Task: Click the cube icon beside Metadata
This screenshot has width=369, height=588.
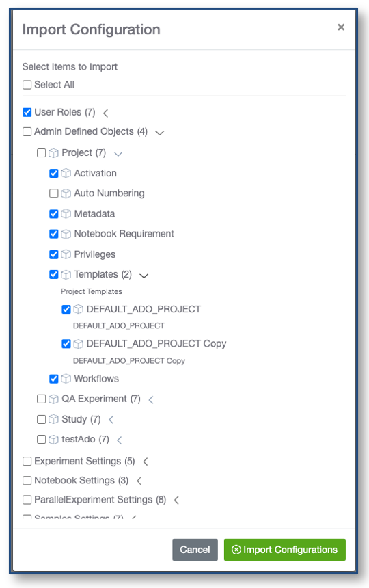Action: point(66,214)
